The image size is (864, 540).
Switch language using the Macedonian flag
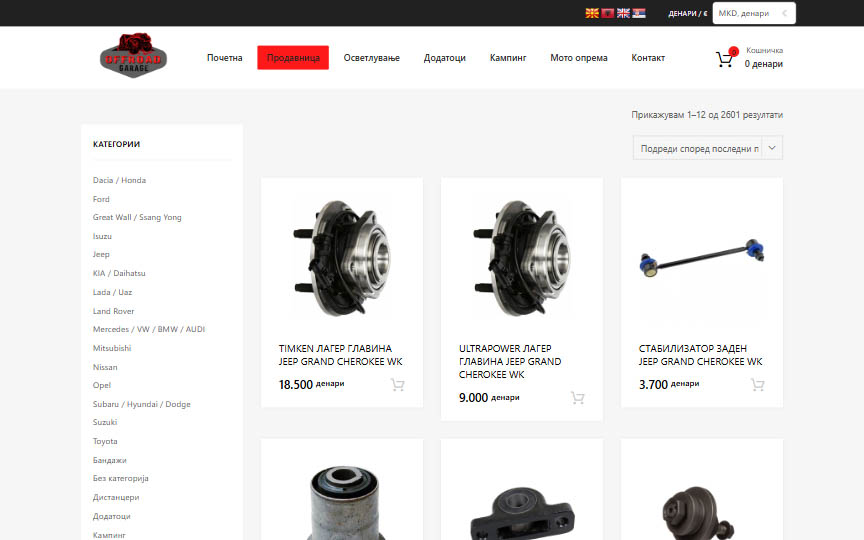pyautogui.click(x=592, y=13)
